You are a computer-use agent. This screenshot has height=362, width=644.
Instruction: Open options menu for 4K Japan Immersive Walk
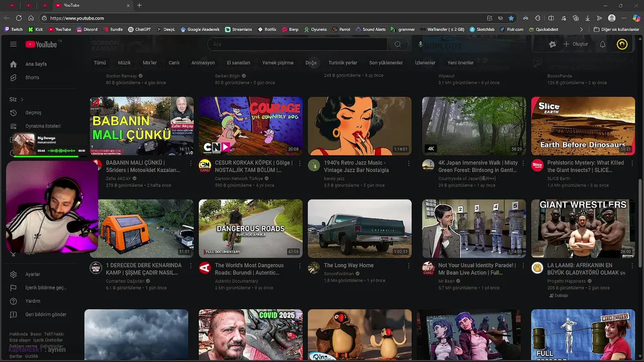[x=523, y=163]
